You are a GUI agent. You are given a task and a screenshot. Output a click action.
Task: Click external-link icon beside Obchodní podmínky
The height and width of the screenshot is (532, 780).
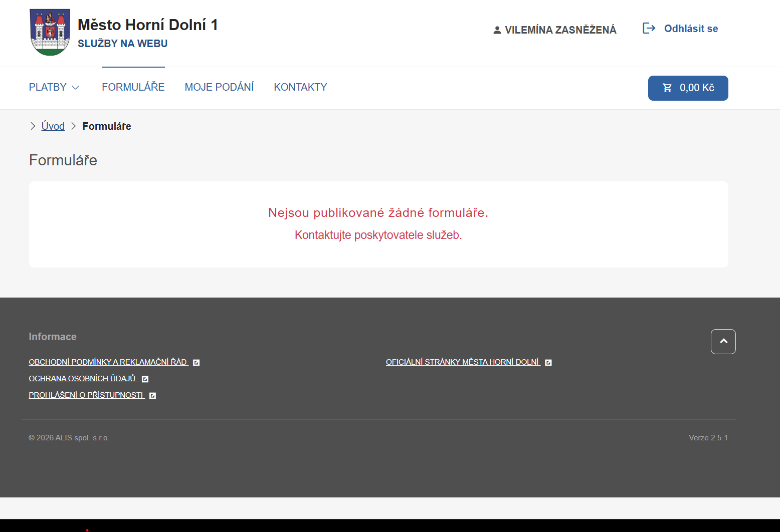click(196, 362)
